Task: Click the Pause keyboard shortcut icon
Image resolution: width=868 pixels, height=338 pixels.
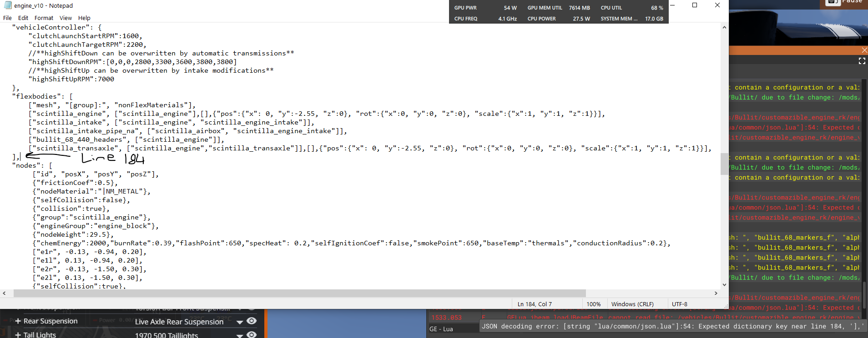Action: [x=833, y=2]
